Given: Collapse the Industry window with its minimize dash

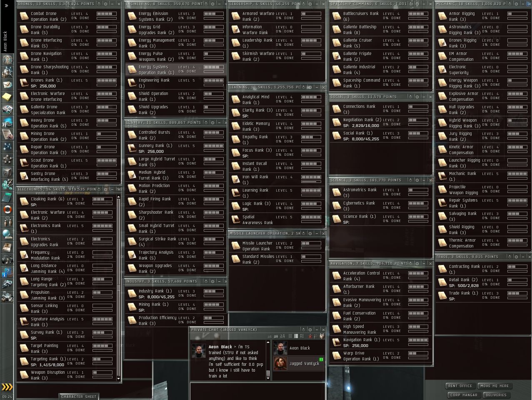Looking at the screenshot, I should click(x=219, y=281).
